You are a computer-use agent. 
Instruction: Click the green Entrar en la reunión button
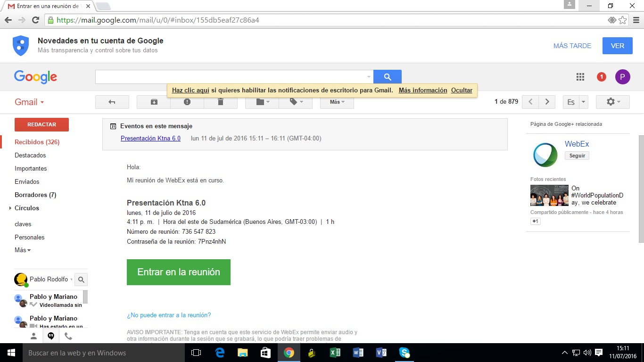178,272
